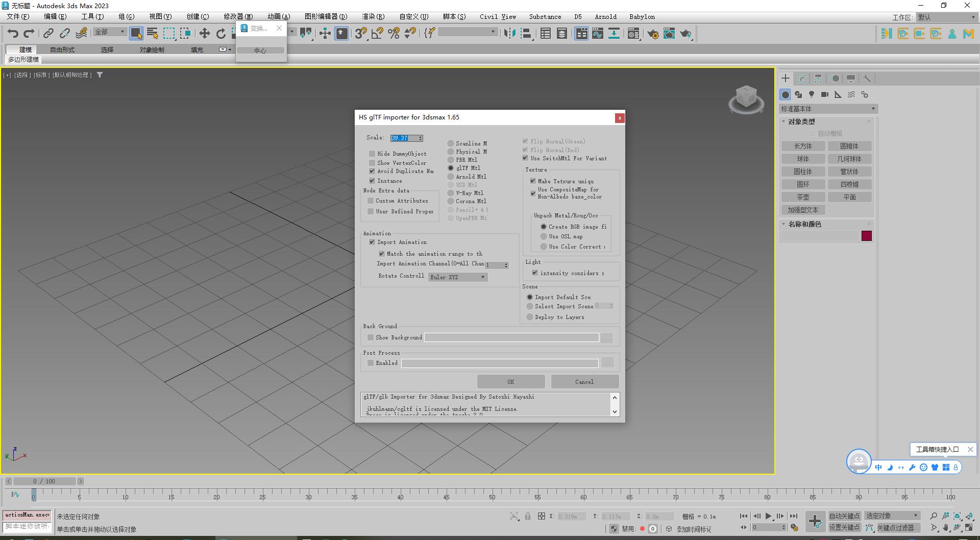
Task: Adjust the Scale spinner arrows
Action: pos(421,138)
